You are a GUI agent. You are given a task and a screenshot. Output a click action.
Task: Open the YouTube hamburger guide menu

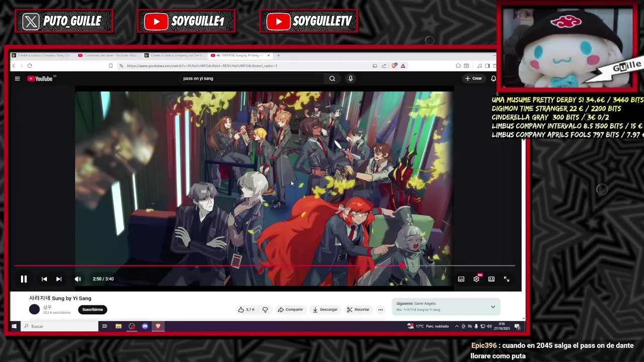17,78
